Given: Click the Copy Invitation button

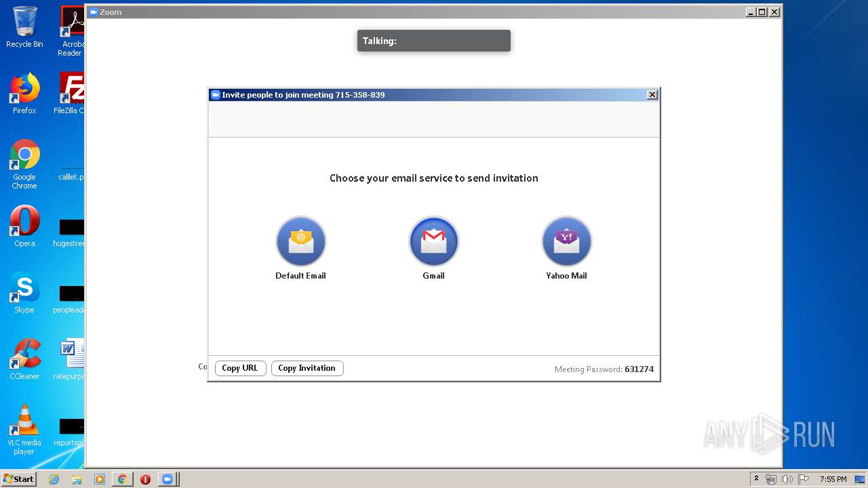Looking at the screenshot, I should [307, 368].
